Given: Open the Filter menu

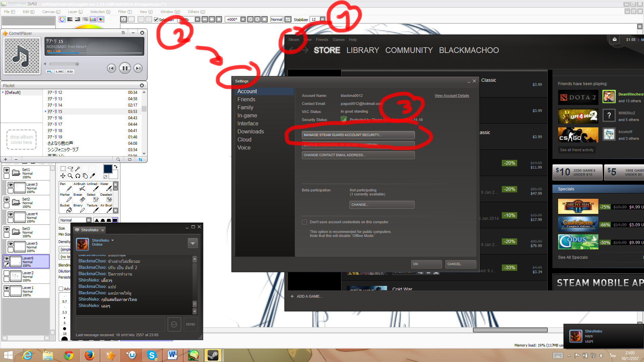Looking at the screenshot, I should pyautogui.click(x=124, y=12).
